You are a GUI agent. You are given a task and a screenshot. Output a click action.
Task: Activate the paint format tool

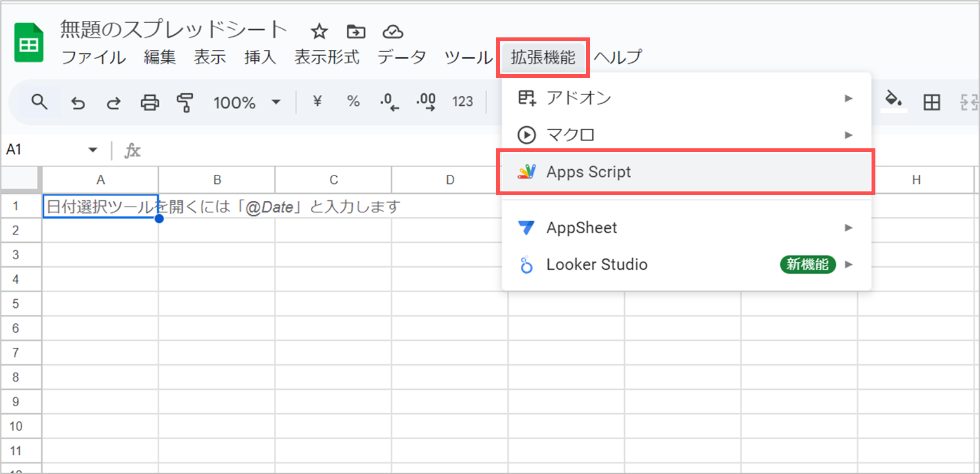(185, 102)
